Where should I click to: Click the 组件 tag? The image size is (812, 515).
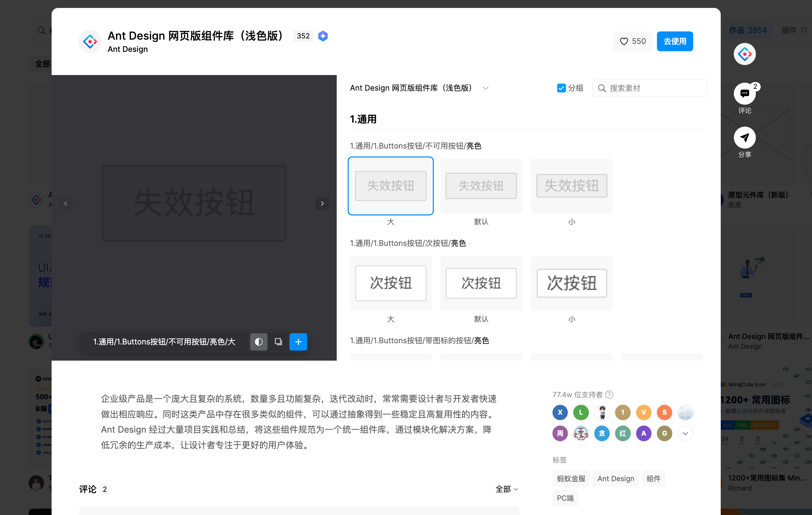654,478
